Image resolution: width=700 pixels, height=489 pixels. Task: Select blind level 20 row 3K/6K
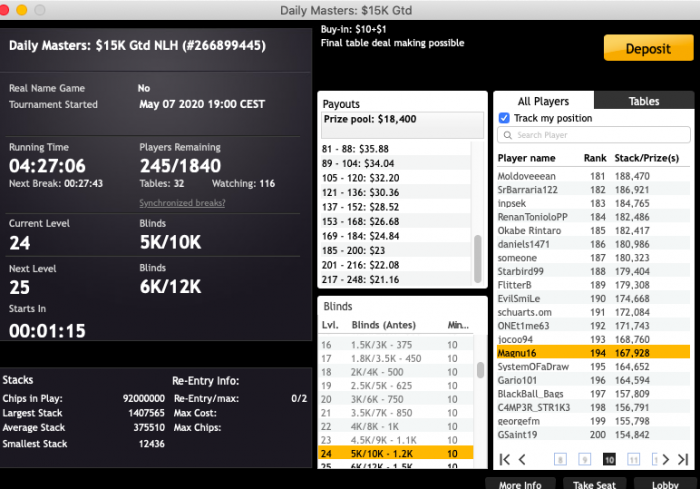396,399
